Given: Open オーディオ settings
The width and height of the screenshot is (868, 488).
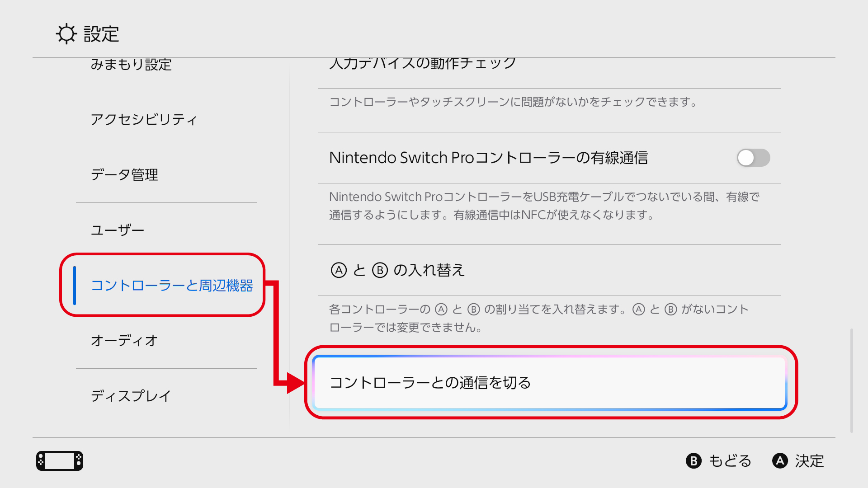Looking at the screenshot, I should [124, 340].
